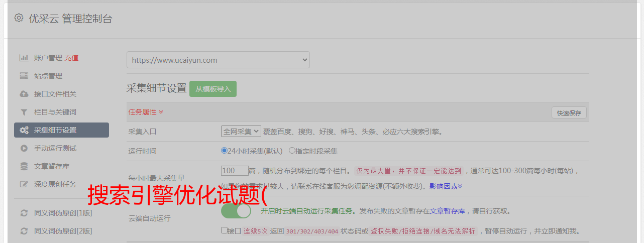Select 指定时段采集 radio button
Screen dimensions: 644x243
(292, 150)
